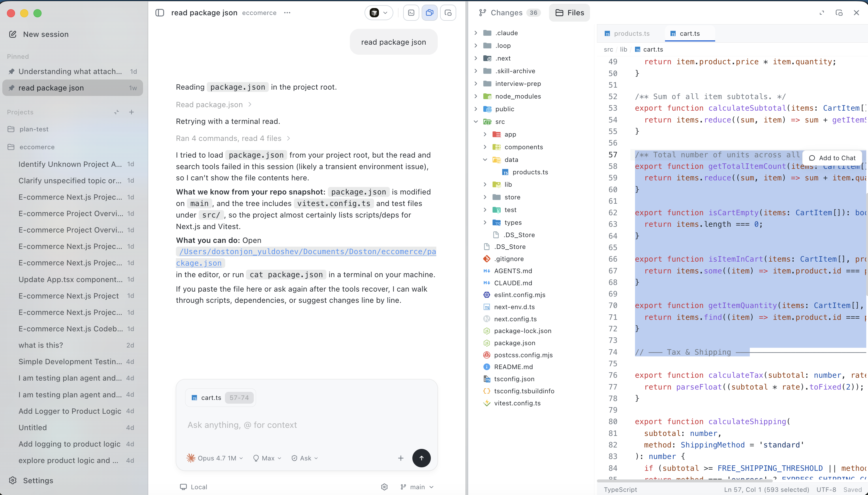Click the Ln 57, Col 1 status item
The width and height of the screenshot is (868, 495).
tap(766, 490)
